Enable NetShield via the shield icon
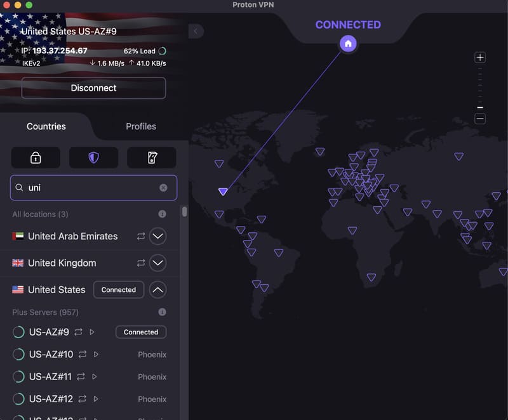Image resolution: width=508 pixels, height=420 pixels. pos(93,157)
